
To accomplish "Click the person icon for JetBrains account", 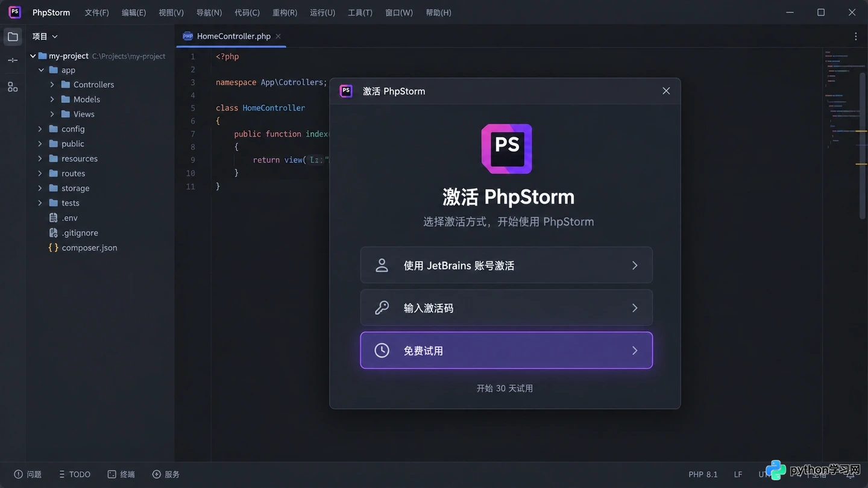I will 382,266.
